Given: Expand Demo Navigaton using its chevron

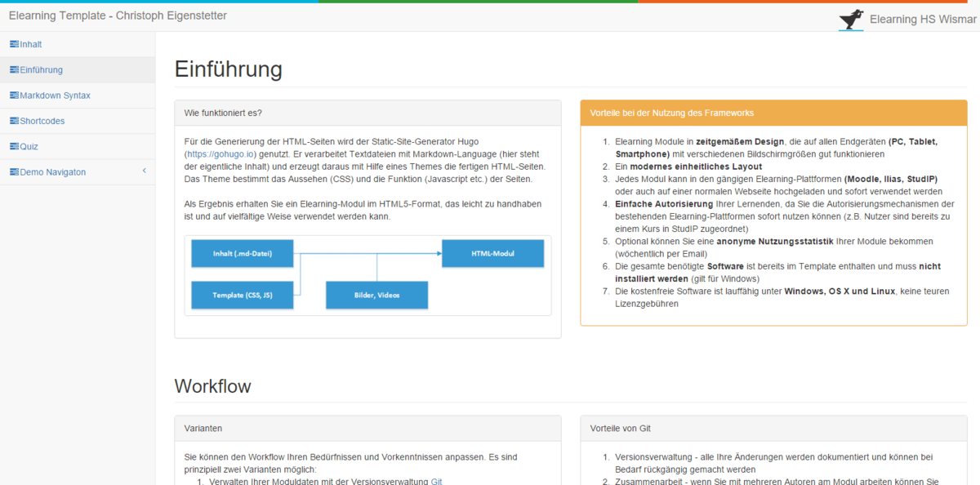Looking at the screenshot, I should click(144, 171).
